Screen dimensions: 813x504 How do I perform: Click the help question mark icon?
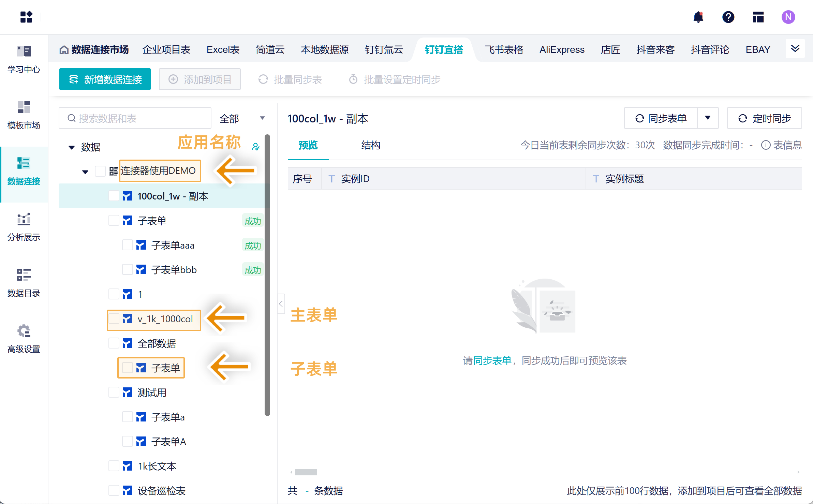(x=728, y=17)
